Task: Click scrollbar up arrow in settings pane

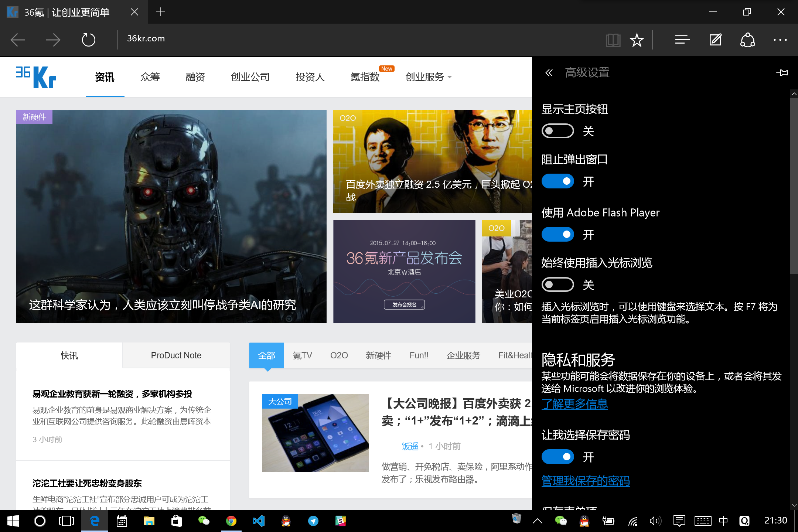Action: coord(794,94)
